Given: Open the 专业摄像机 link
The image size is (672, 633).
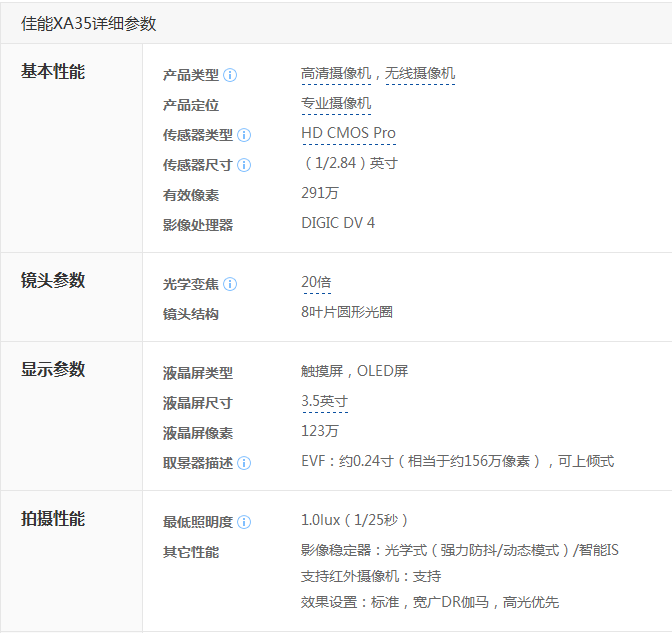Looking at the screenshot, I should 336,104.
